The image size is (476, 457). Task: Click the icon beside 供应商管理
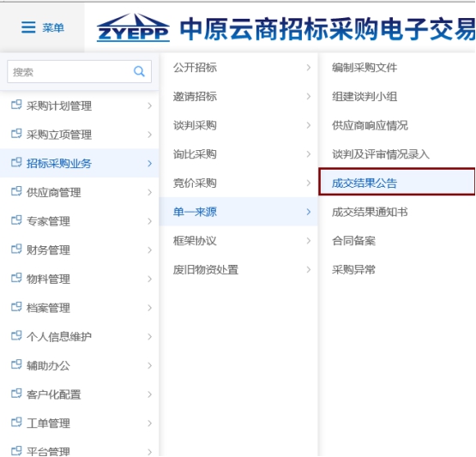(x=16, y=191)
